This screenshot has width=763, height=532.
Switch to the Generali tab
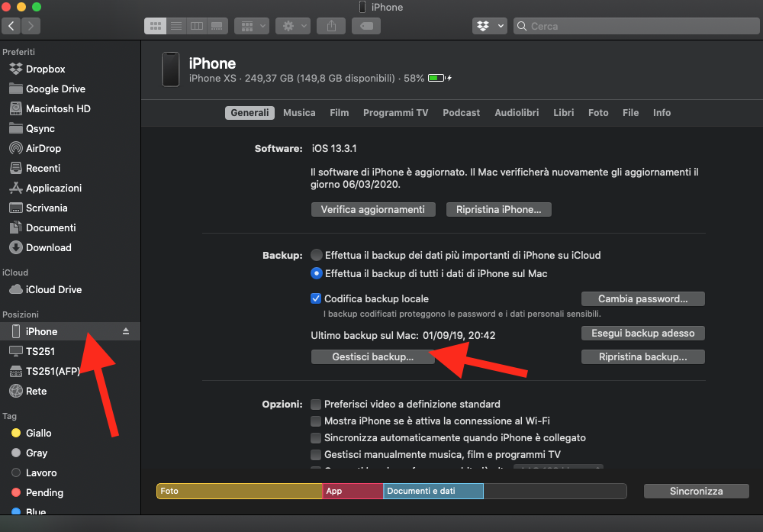250,113
